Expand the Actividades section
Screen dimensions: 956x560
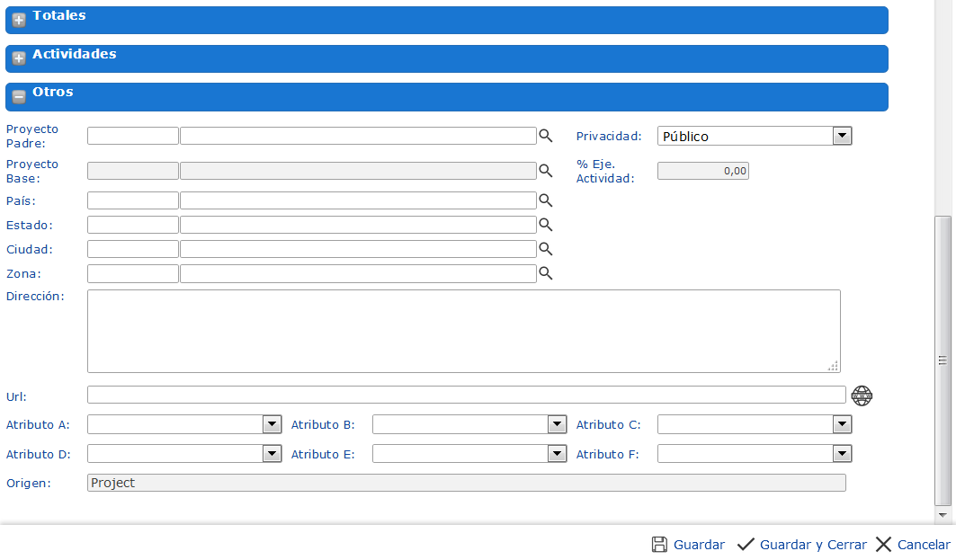19,58
